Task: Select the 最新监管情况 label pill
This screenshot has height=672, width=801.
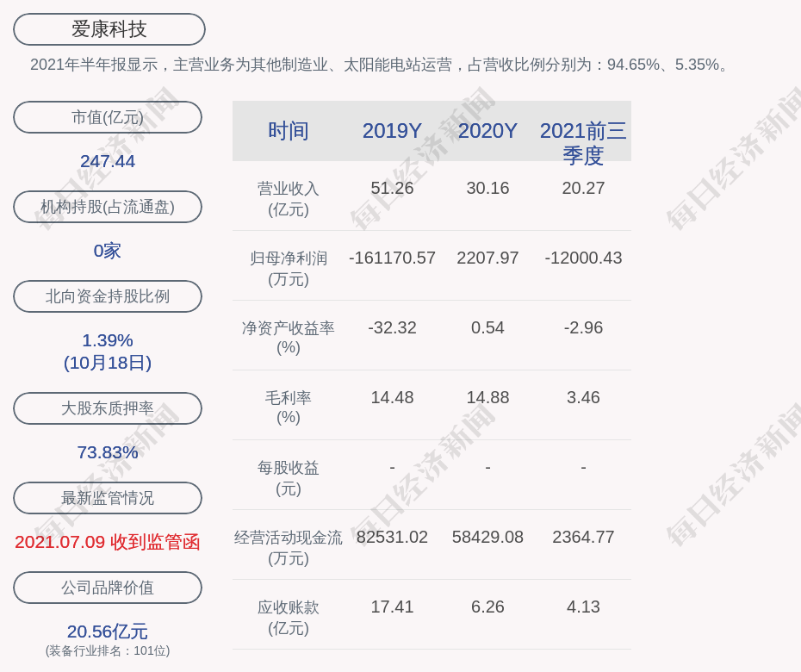Action: [x=108, y=498]
